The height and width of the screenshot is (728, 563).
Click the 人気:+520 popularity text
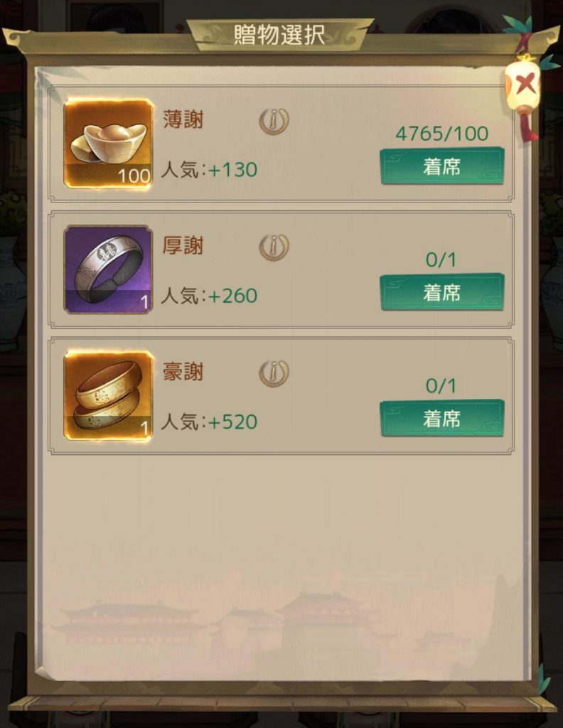click(x=209, y=422)
